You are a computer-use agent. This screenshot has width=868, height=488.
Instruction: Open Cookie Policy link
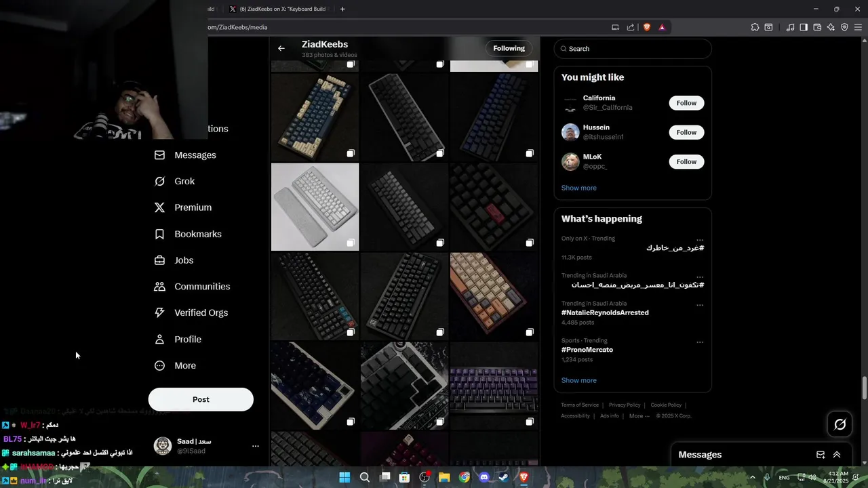666,405
